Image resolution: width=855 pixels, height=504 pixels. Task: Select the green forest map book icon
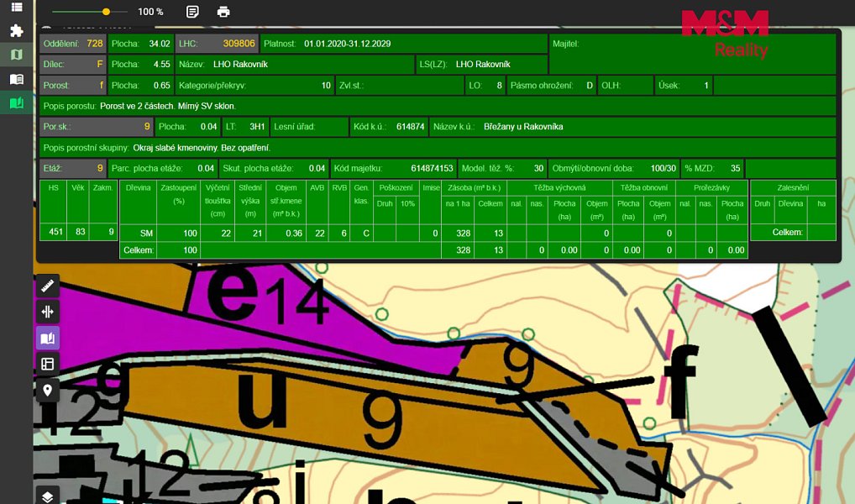pyautogui.click(x=16, y=102)
